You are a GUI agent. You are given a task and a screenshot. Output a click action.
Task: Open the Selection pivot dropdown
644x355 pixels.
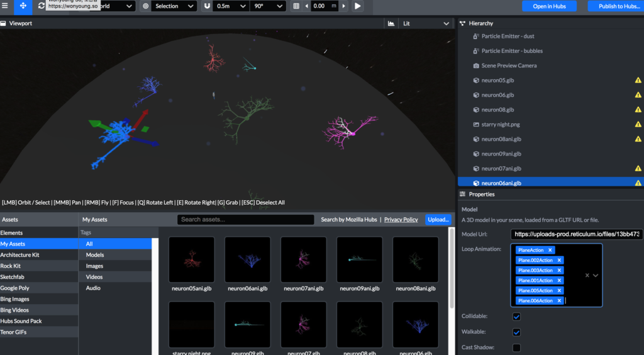[x=174, y=6]
